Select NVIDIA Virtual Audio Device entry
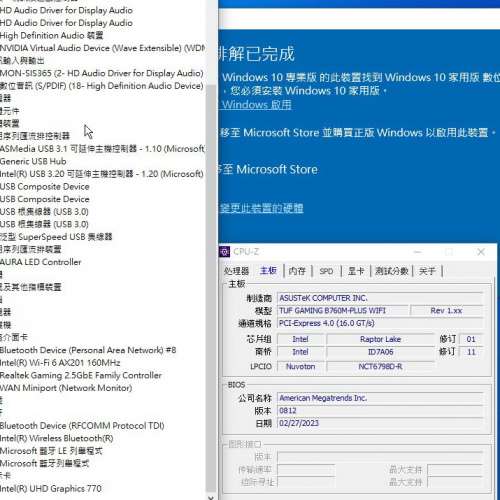This screenshot has height=500, width=500. pos(102,48)
